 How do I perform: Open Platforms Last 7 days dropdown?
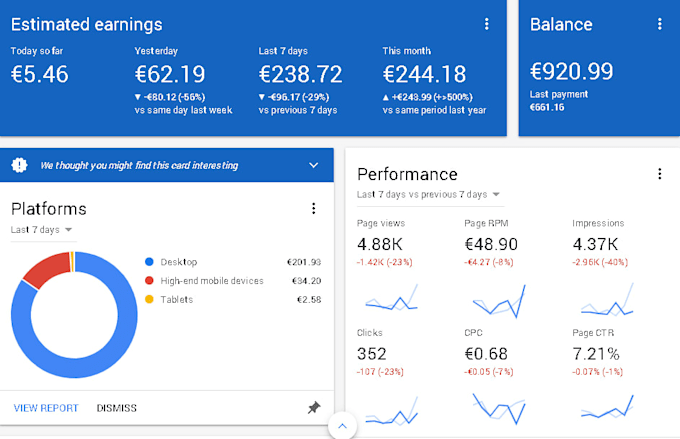[42, 230]
